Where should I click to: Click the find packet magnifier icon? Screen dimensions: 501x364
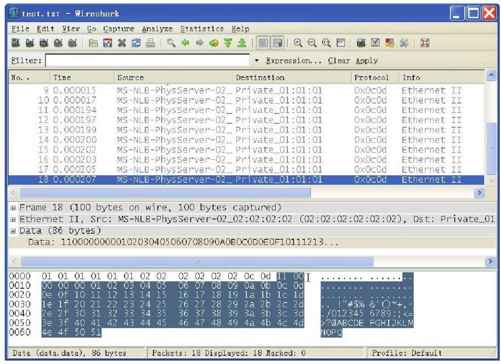tap(171, 43)
